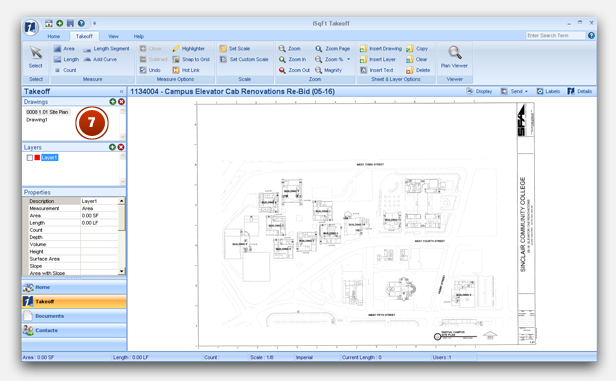
Task: Open the Home ribbon tab
Action: click(53, 36)
